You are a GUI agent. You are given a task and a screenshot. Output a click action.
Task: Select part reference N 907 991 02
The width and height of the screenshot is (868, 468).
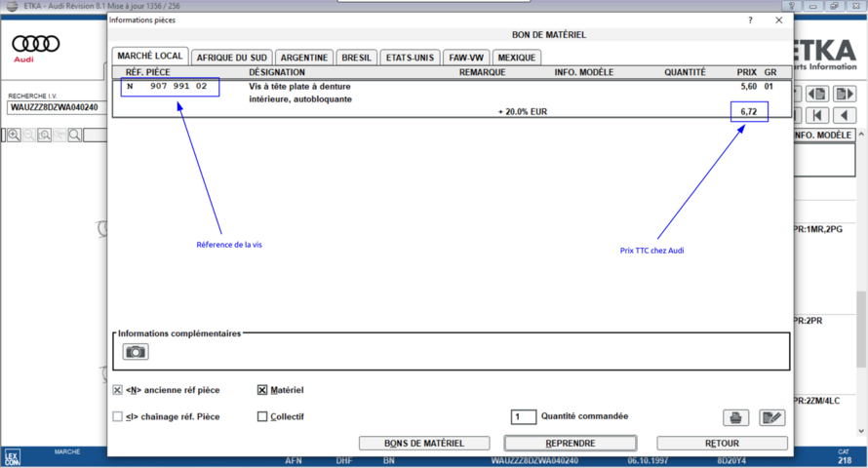pos(167,87)
